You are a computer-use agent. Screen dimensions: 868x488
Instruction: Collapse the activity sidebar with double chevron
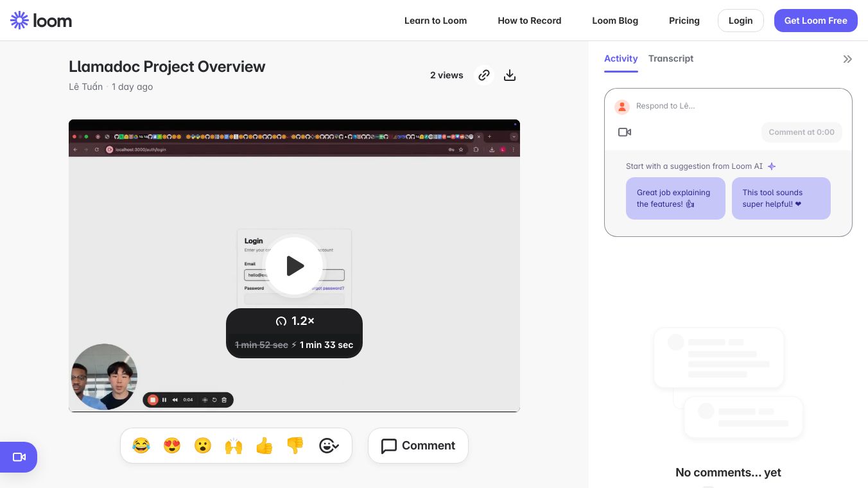pos(847,59)
